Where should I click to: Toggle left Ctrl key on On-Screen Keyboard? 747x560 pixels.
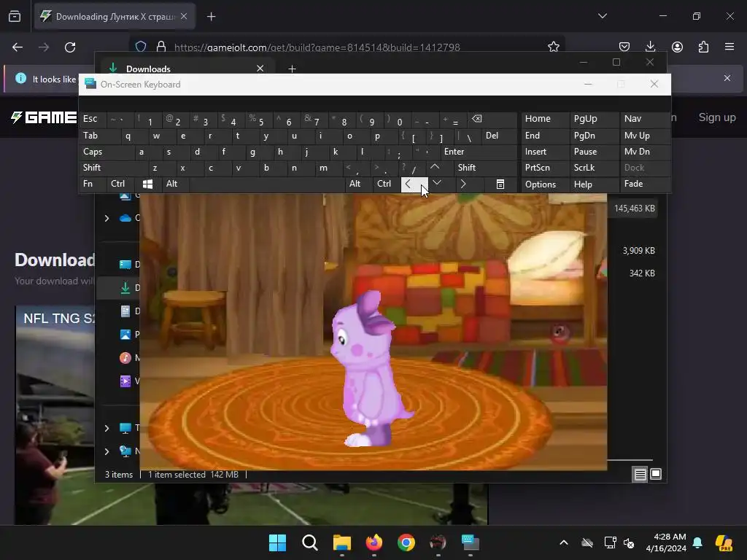pos(120,184)
